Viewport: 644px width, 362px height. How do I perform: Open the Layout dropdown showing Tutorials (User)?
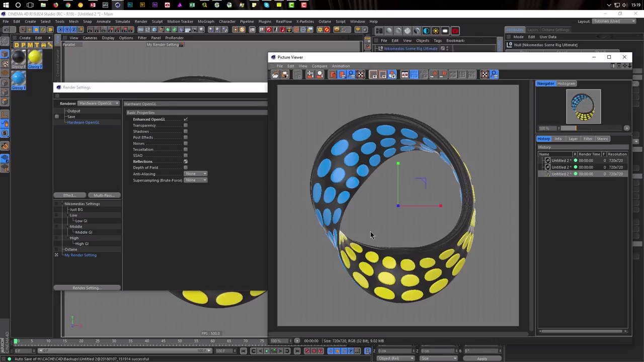coord(615,21)
